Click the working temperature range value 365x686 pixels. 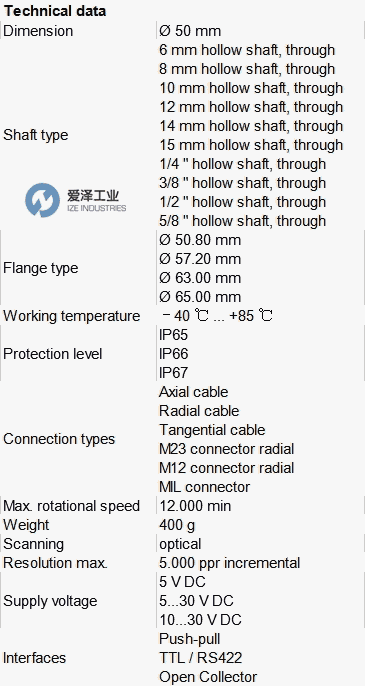(217, 315)
